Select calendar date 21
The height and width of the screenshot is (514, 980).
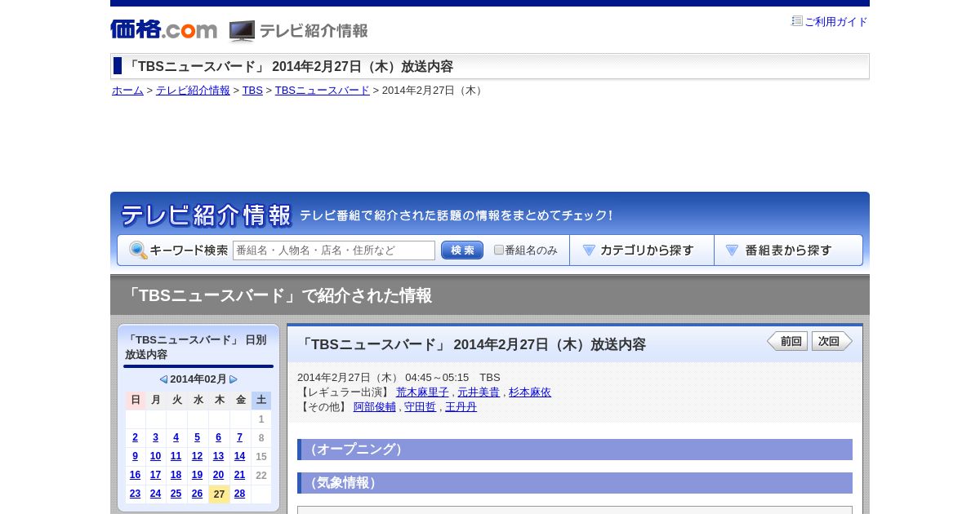(239, 475)
